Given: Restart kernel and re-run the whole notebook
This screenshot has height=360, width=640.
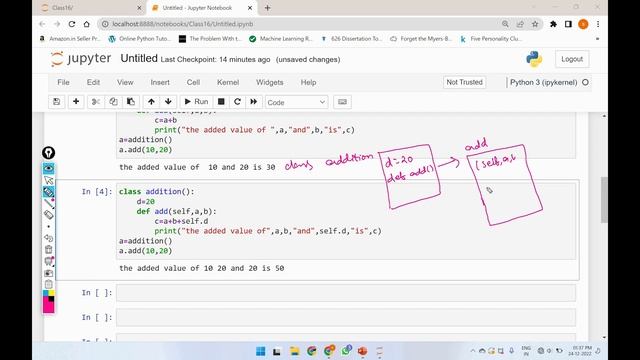Looking at the screenshot, I should coord(253,102).
